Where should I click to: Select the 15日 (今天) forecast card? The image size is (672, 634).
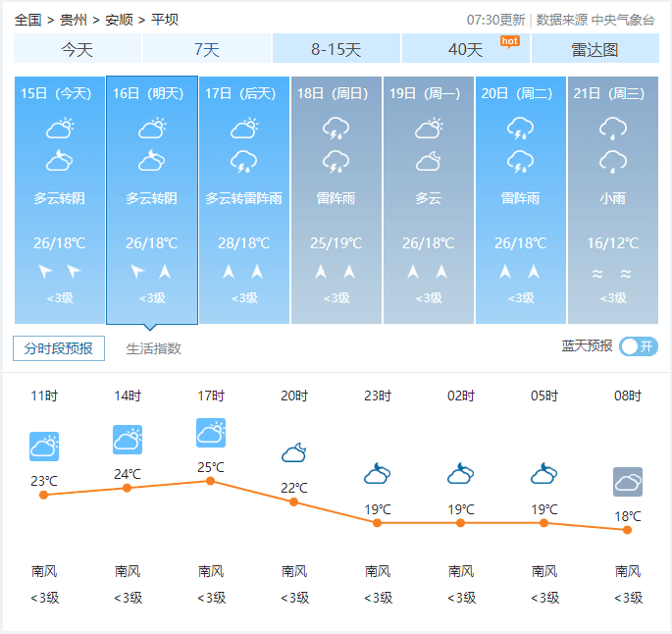[x=60, y=200]
